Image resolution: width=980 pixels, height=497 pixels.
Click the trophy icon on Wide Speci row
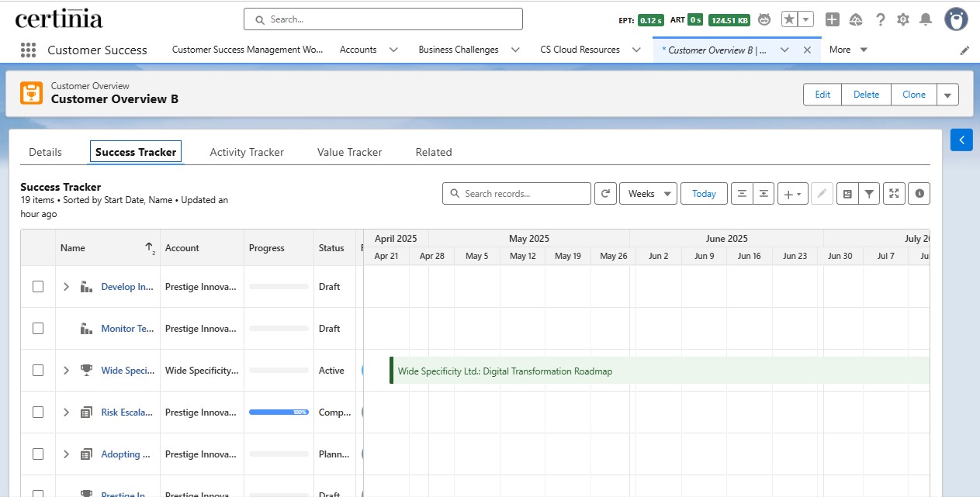(x=87, y=371)
